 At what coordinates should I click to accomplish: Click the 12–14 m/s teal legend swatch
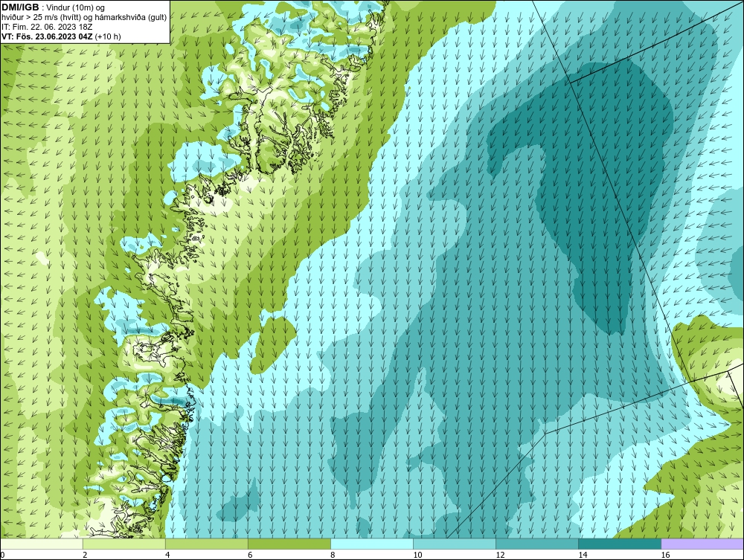[537, 544]
